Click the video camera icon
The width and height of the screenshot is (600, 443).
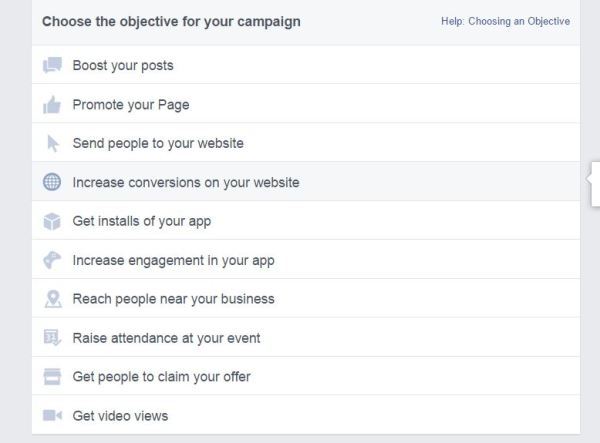[52, 416]
